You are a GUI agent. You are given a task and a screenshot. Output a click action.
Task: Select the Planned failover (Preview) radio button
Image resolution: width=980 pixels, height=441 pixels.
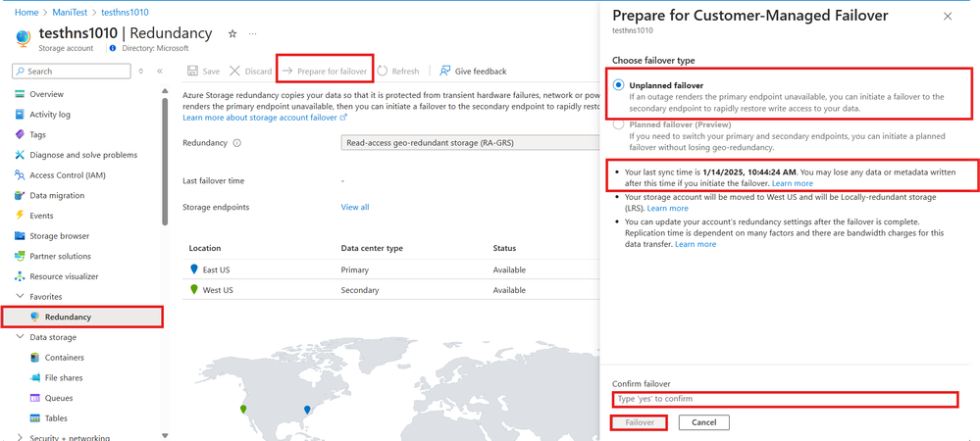pyautogui.click(x=619, y=124)
